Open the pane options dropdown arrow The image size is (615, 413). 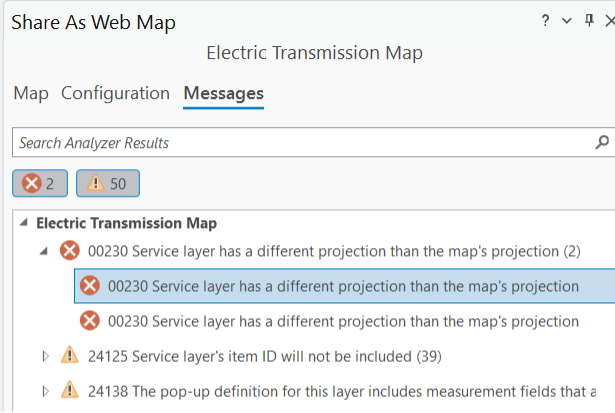(x=567, y=21)
